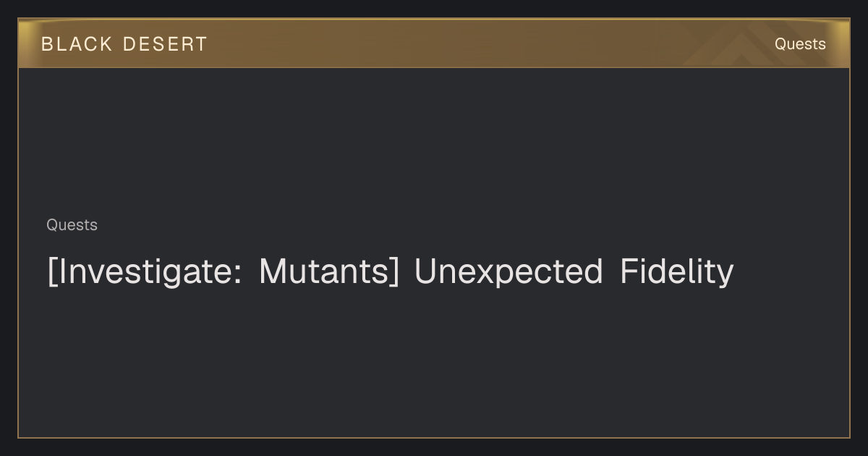This screenshot has height=456, width=868.
Task: Click the gold header banner background
Action: coord(434,43)
